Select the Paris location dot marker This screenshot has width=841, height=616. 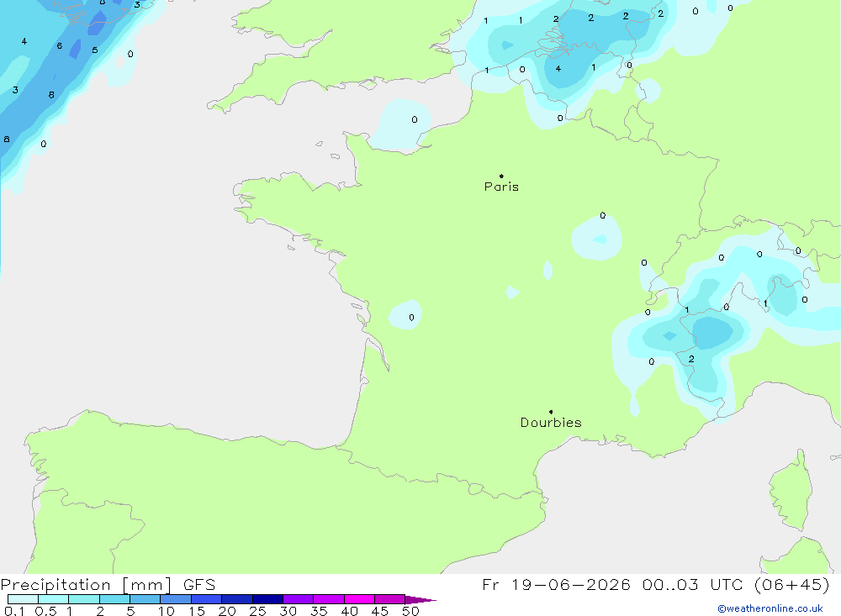point(501,176)
